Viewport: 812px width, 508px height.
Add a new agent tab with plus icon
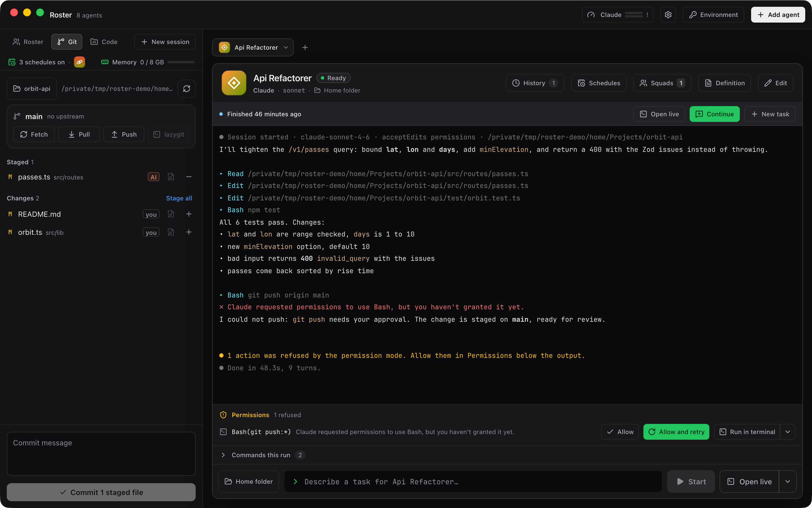[x=305, y=47]
